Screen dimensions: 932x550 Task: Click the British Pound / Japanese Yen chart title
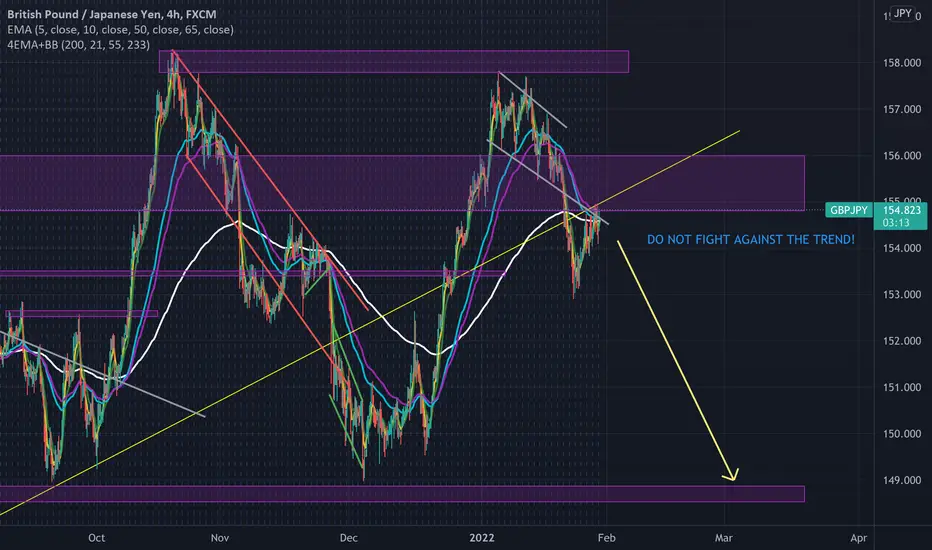[112, 14]
